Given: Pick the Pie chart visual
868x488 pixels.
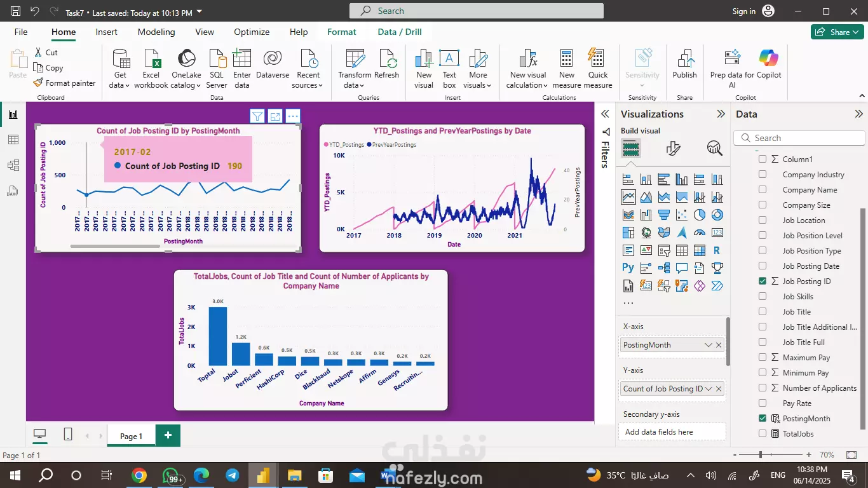Looking at the screenshot, I should coord(700,215).
